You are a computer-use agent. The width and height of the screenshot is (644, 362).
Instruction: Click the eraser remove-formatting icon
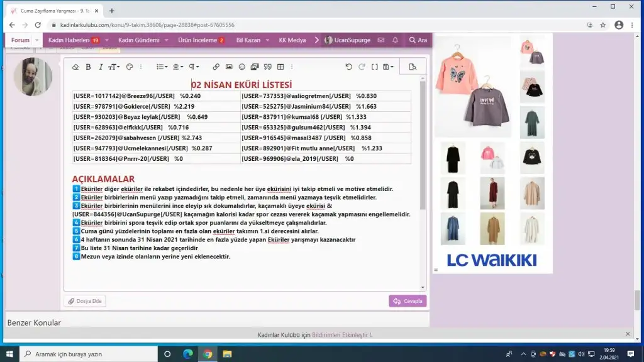click(75, 67)
